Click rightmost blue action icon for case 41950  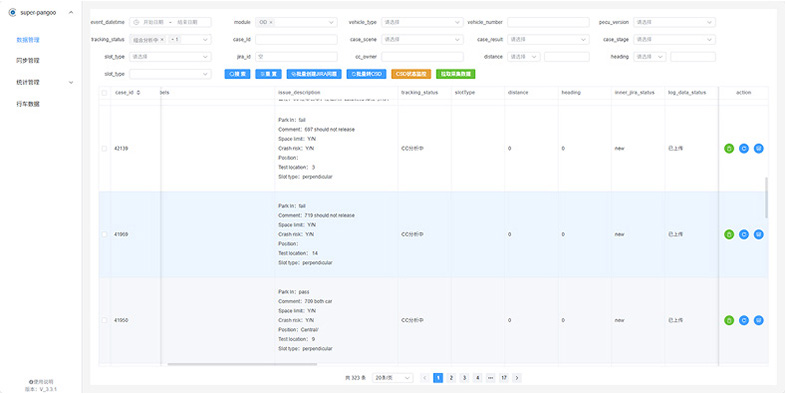tap(758, 320)
